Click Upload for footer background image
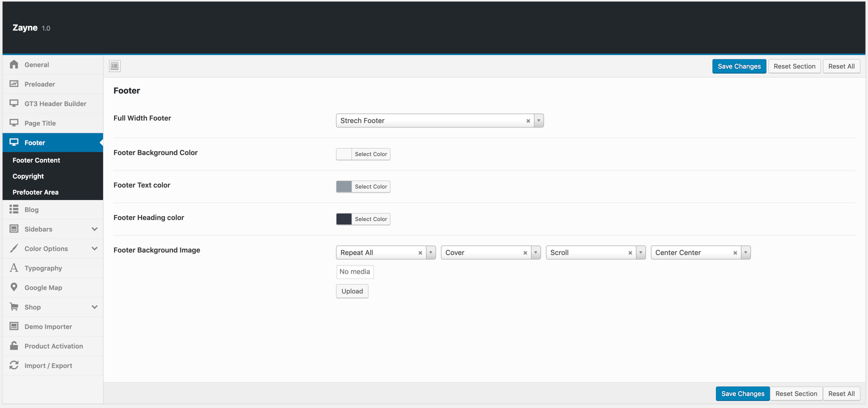 352,291
